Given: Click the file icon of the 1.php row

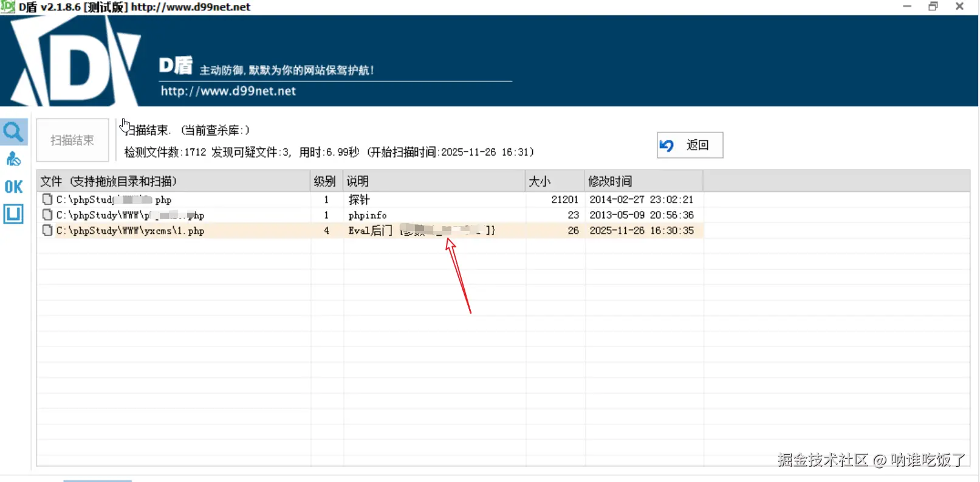Looking at the screenshot, I should pos(47,230).
